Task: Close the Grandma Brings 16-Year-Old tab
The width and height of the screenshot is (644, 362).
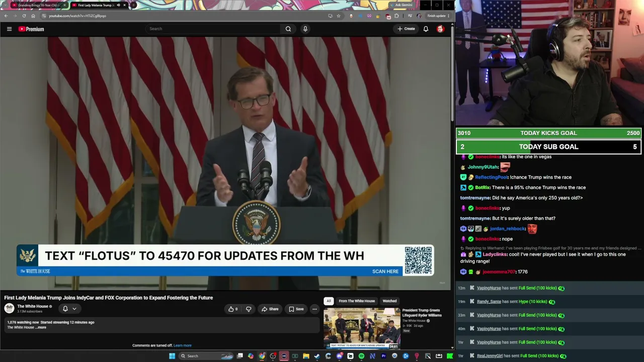Action: (x=64, y=5)
